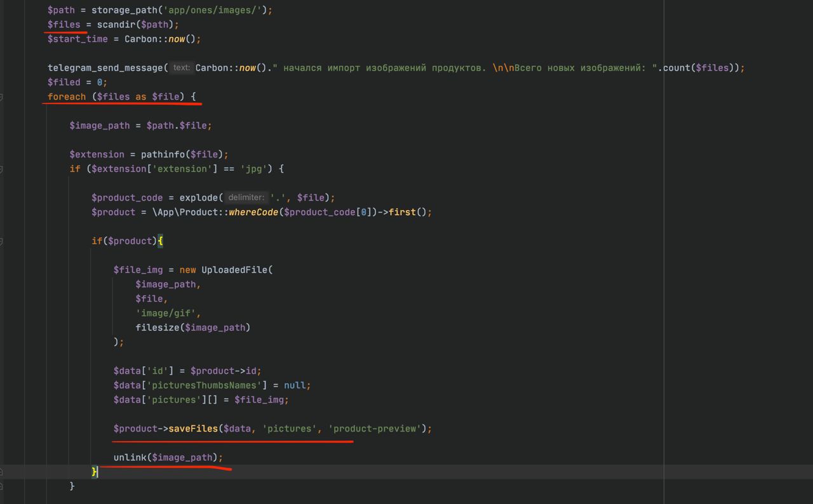Click the highlighted closing brace on the caret line

coord(95,472)
